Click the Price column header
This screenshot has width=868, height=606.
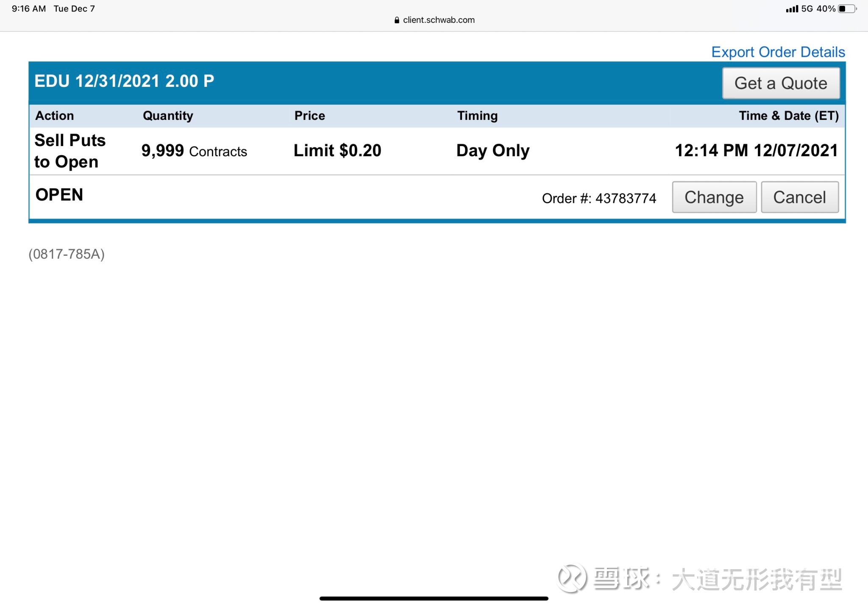coord(309,116)
